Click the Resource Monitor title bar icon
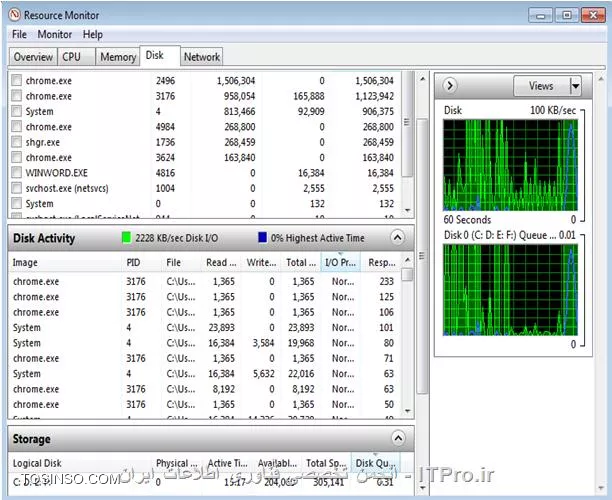Screen dimensions: 612x500 pos(14,15)
